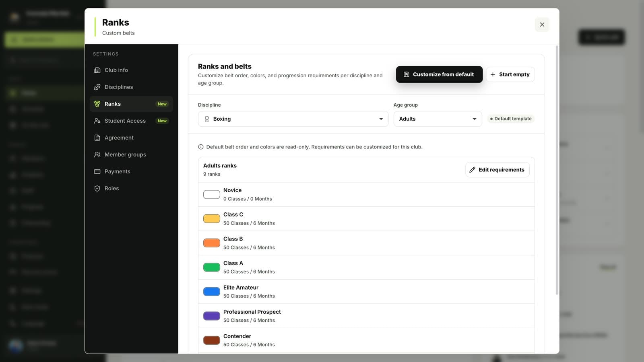644x362 pixels.
Task: Click the New badge next to Ranks
Action: 162,104
